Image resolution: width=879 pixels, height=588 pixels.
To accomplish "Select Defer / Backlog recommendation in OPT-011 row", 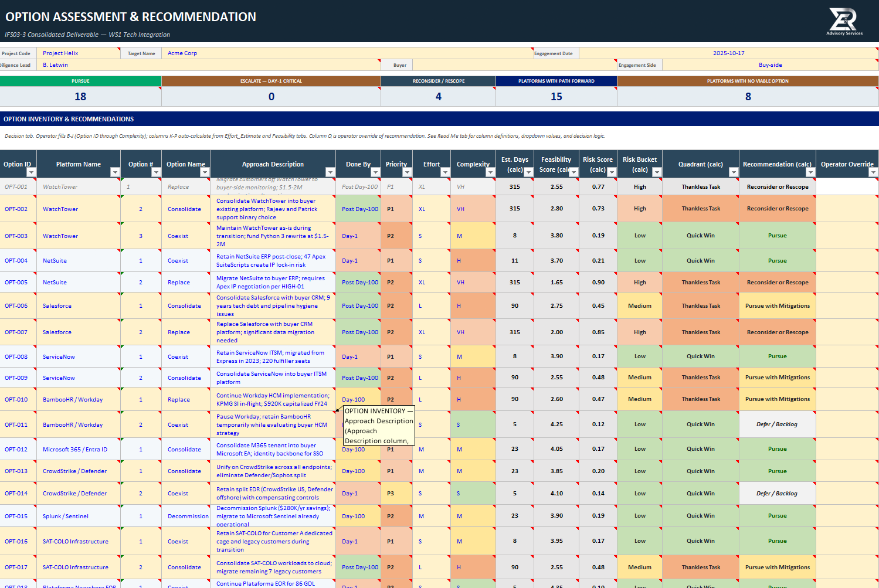I will click(x=777, y=424).
